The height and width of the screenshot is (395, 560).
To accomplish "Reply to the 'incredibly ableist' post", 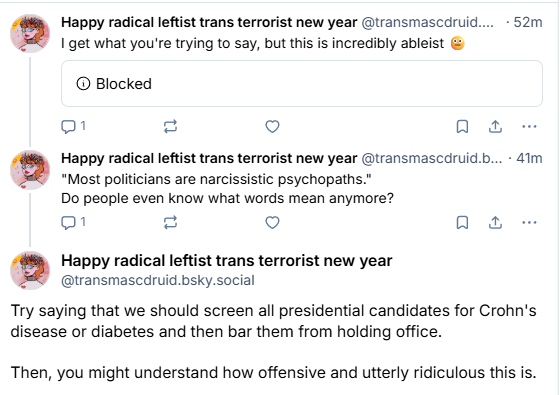I will coord(73,126).
